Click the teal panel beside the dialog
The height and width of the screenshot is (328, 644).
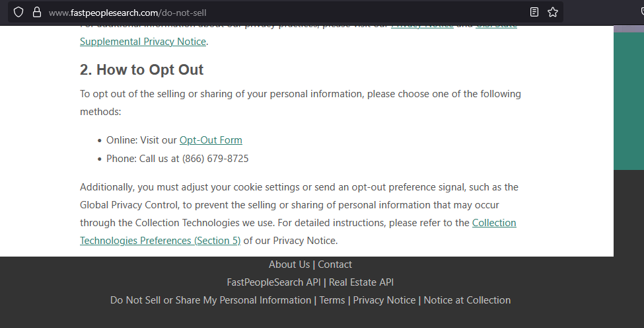pos(629,101)
